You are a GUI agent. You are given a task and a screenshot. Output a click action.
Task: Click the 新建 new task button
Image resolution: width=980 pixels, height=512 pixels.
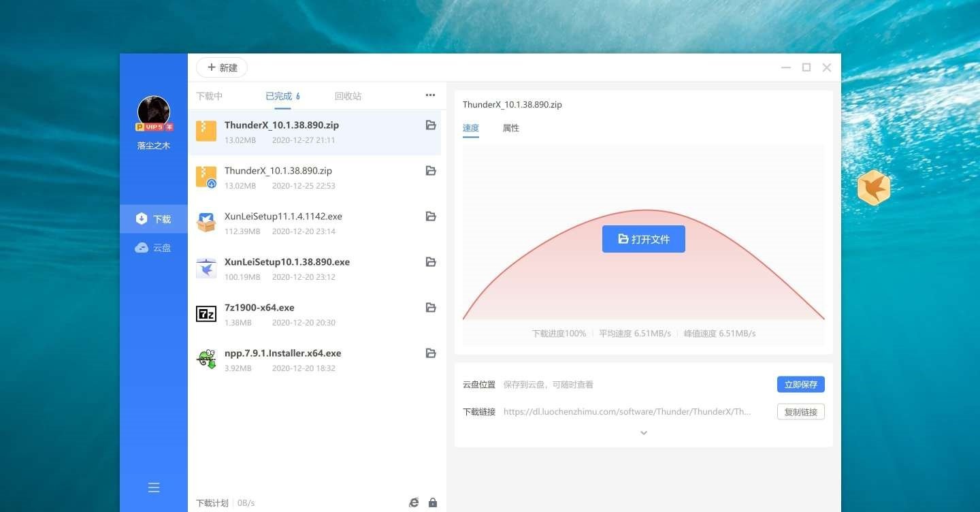222,67
